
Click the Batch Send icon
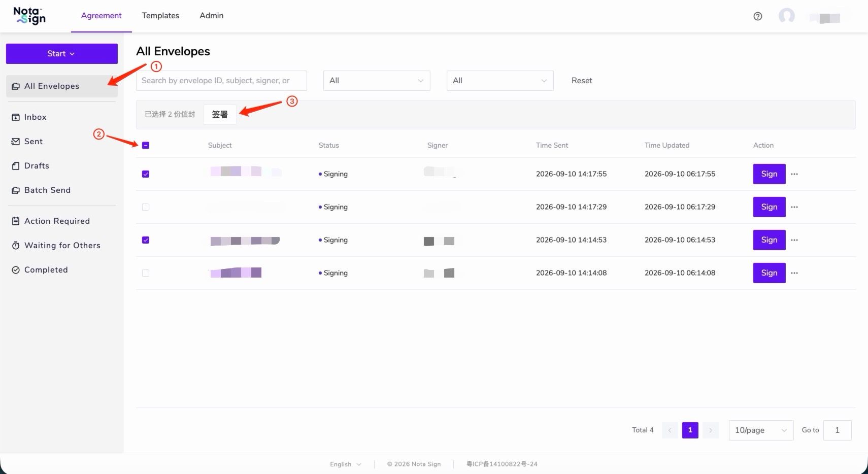16,190
